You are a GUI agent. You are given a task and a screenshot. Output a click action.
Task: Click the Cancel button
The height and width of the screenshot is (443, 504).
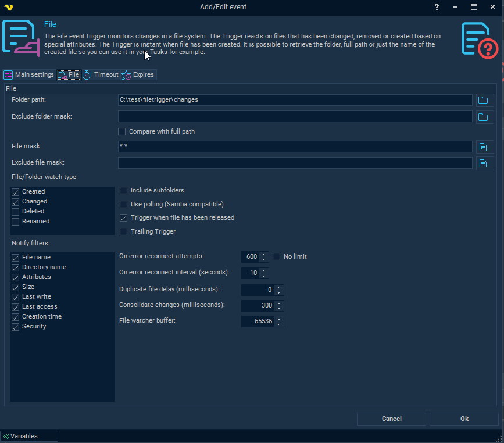click(391, 419)
